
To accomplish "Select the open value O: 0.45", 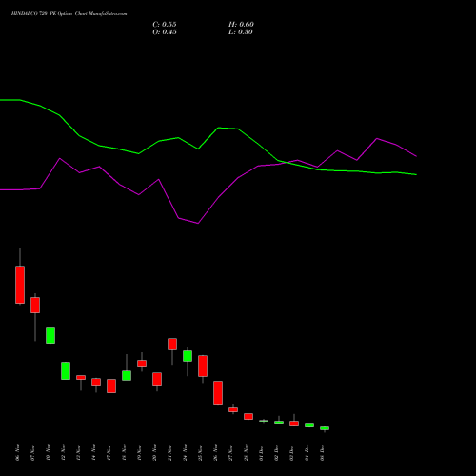I will [x=165, y=32].
